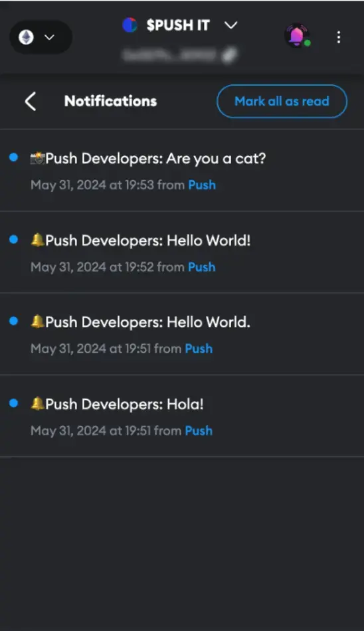Open the 'Are you a cat?' notification

[182, 170]
